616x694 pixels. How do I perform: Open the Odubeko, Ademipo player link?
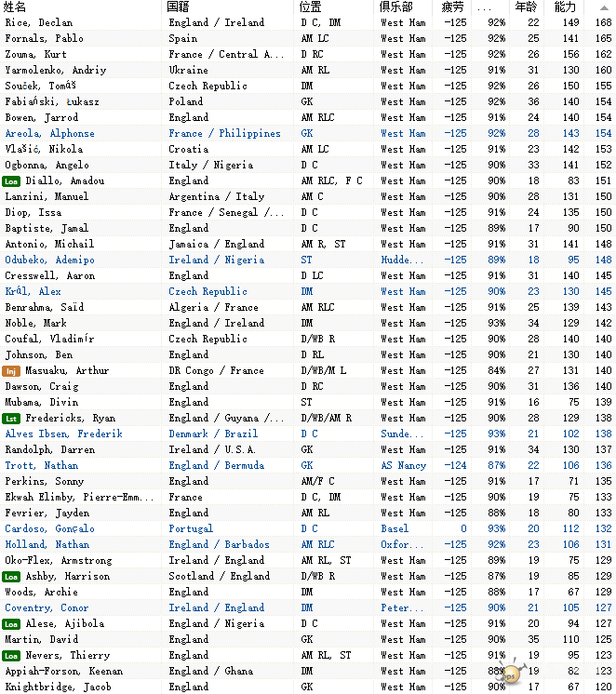(49, 260)
